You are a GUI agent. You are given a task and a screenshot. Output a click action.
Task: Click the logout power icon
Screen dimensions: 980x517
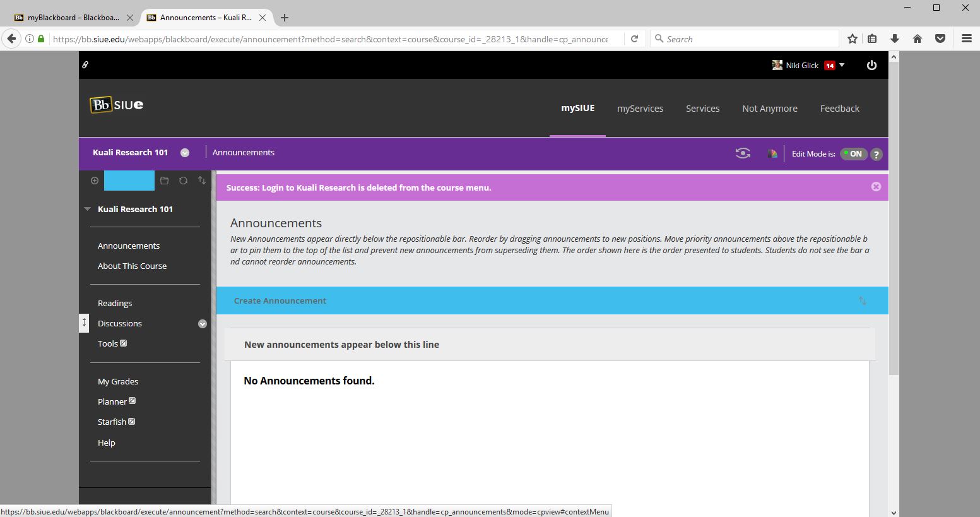click(x=871, y=65)
